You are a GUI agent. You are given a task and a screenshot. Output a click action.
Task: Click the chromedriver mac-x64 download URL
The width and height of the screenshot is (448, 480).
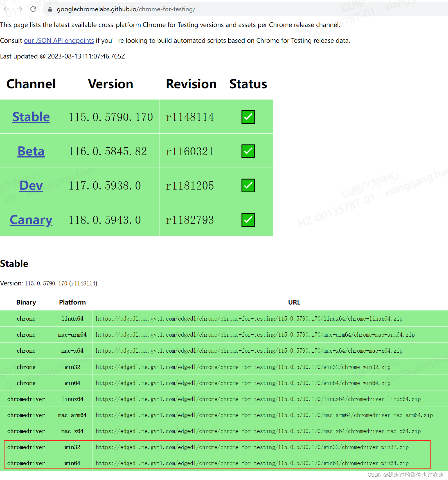pos(258,431)
